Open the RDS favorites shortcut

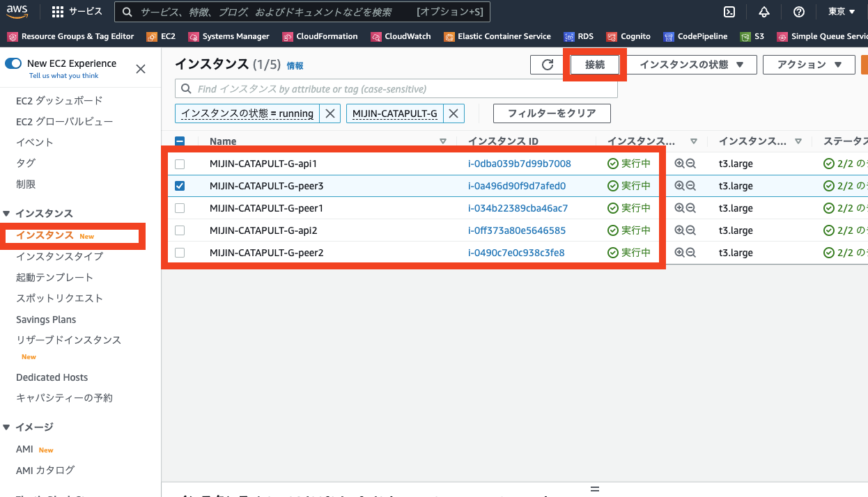(x=578, y=36)
